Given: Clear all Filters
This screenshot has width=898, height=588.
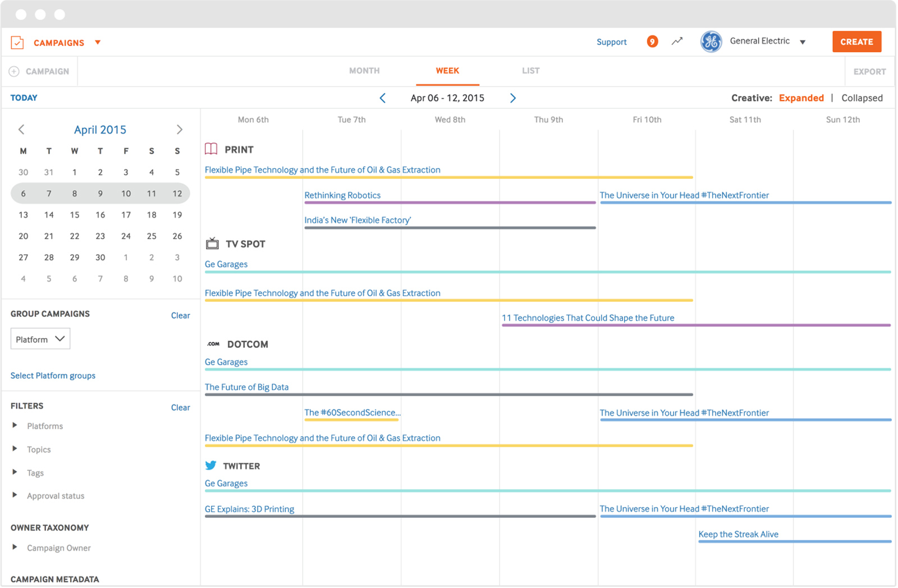Looking at the screenshot, I should pos(180,407).
